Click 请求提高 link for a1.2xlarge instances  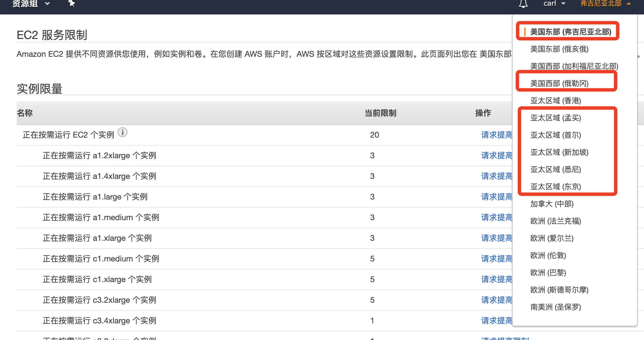click(496, 155)
